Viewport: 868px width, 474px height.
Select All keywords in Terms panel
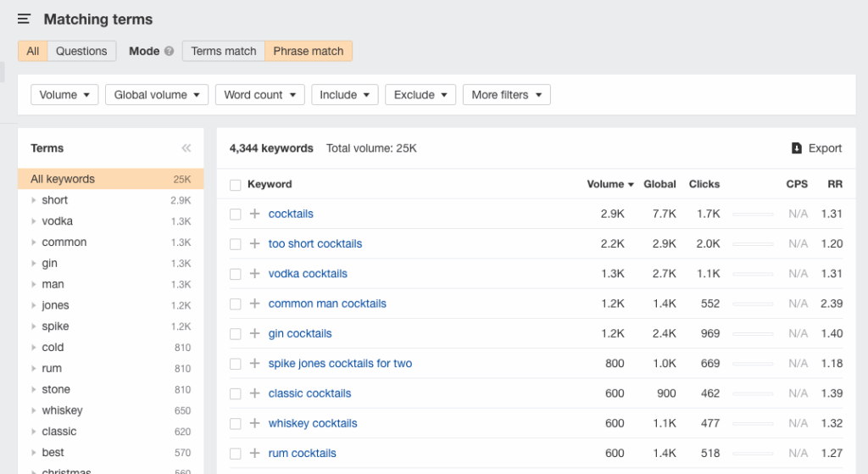[111, 179]
